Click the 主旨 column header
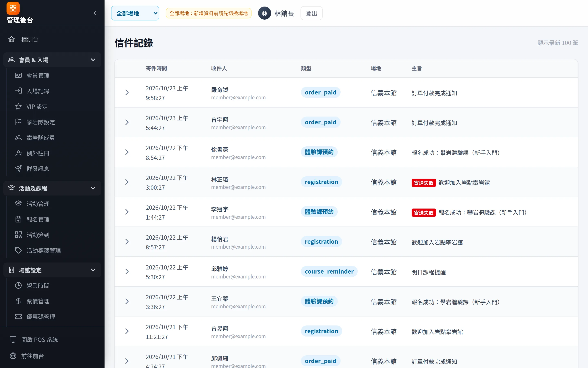The width and height of the screenshot is (588, 368). click(x=417, y=68)
